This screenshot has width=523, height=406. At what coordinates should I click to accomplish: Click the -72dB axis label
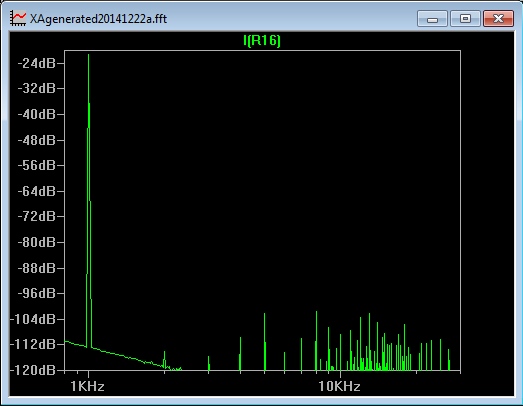tap(36, 216)
